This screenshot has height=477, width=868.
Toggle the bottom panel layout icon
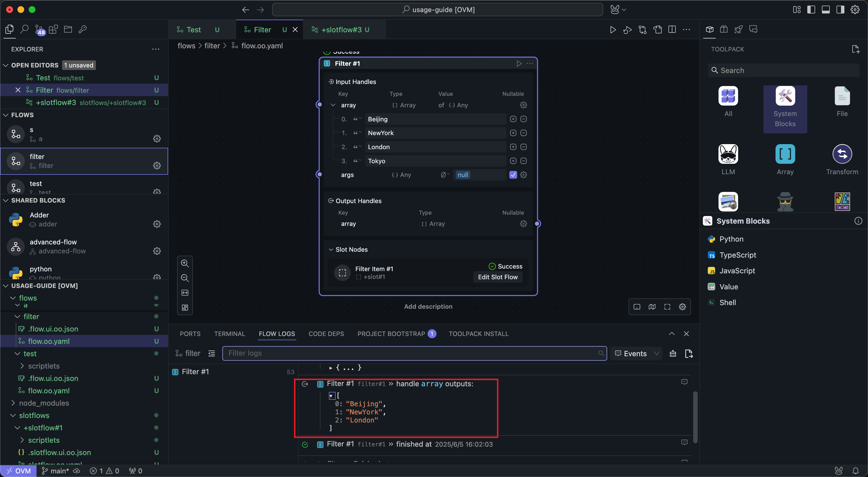[826, 10]
